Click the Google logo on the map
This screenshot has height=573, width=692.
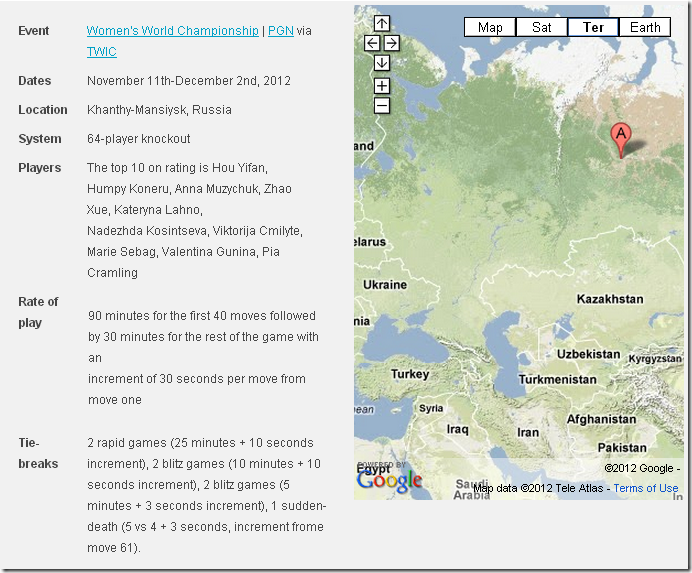pos(389,480)
